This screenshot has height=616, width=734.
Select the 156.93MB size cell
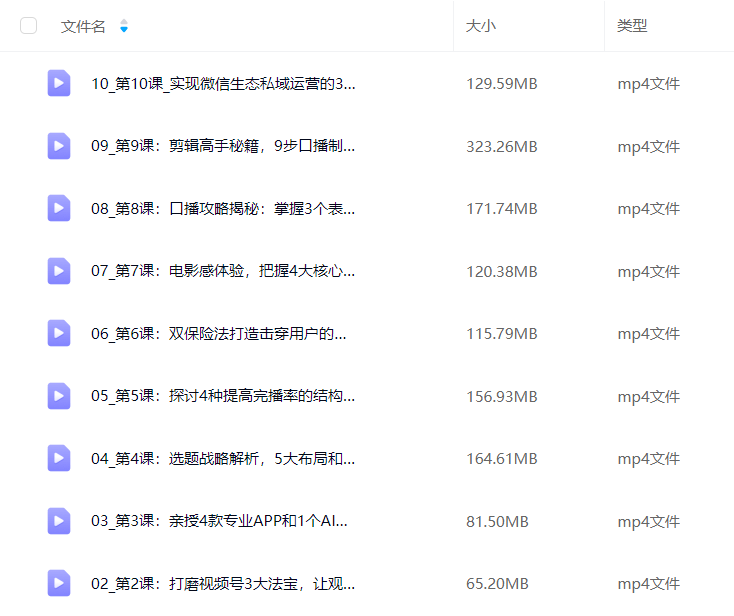[501, 396]
